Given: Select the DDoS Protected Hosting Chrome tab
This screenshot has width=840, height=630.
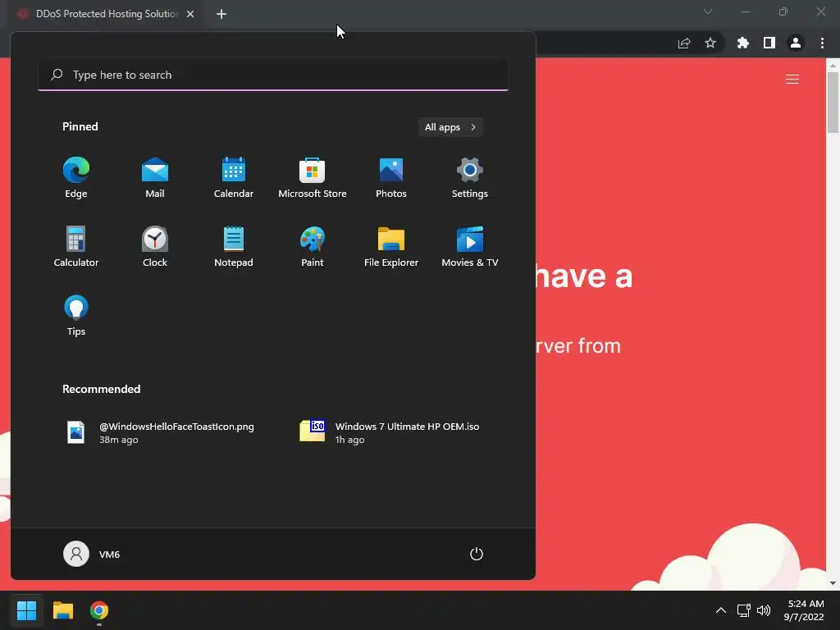Looking at the screenshot, I should (106, 14).
